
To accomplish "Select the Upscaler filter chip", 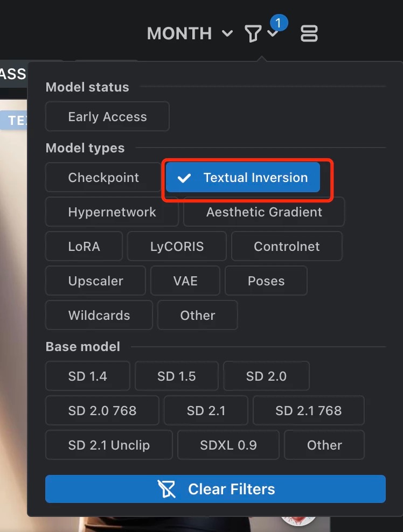I will point(95,281).
